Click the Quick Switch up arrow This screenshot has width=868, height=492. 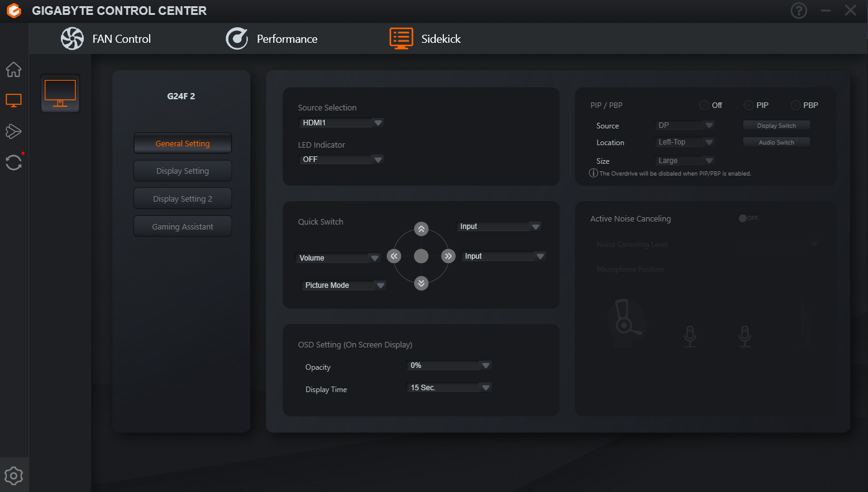[421, 229]
